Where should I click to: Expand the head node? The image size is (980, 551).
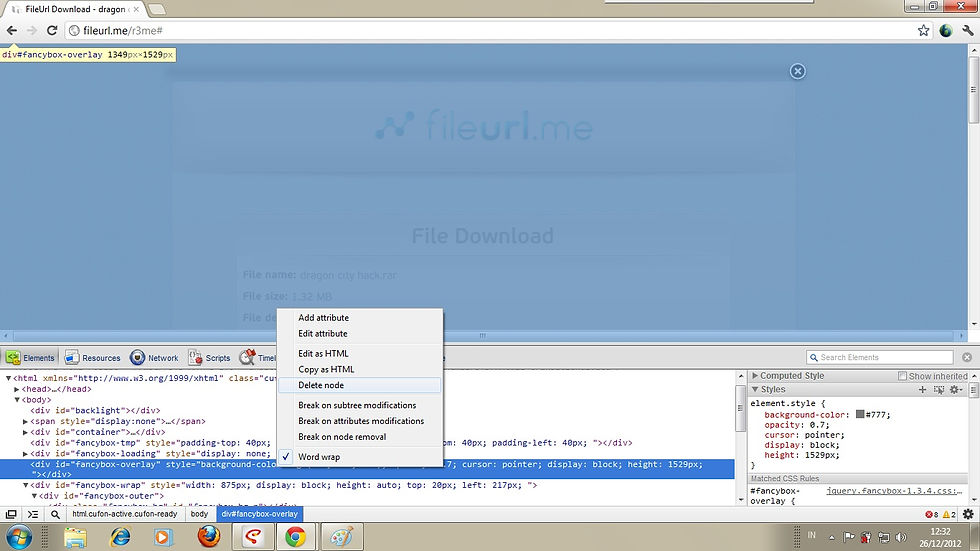[x=17, y=389]
